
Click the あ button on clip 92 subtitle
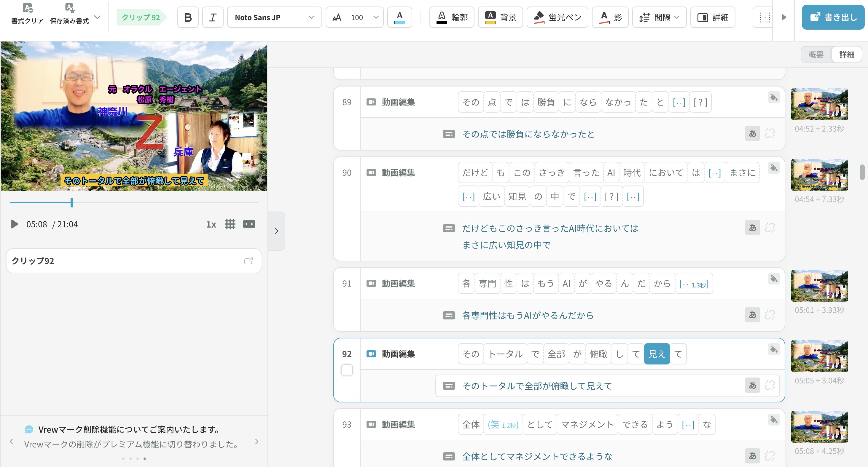[x=752, y=386]
